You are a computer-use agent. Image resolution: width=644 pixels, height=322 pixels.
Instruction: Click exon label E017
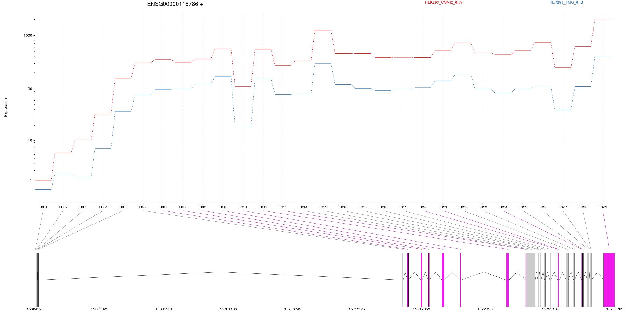[x=363, y=207]
